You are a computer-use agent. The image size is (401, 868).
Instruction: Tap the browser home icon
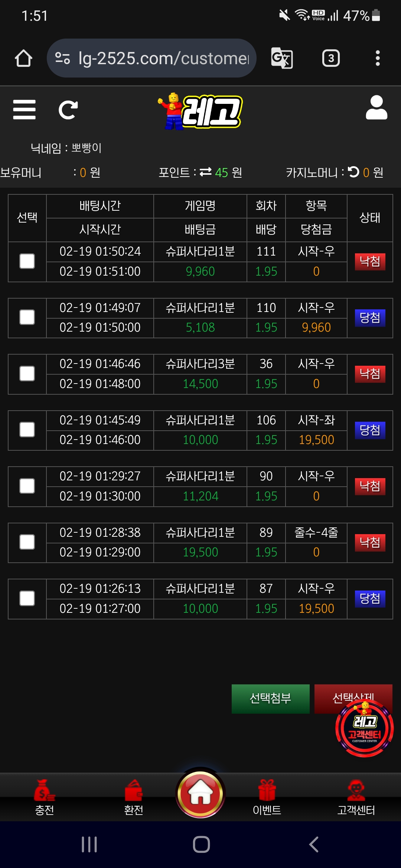pos(23,58)
